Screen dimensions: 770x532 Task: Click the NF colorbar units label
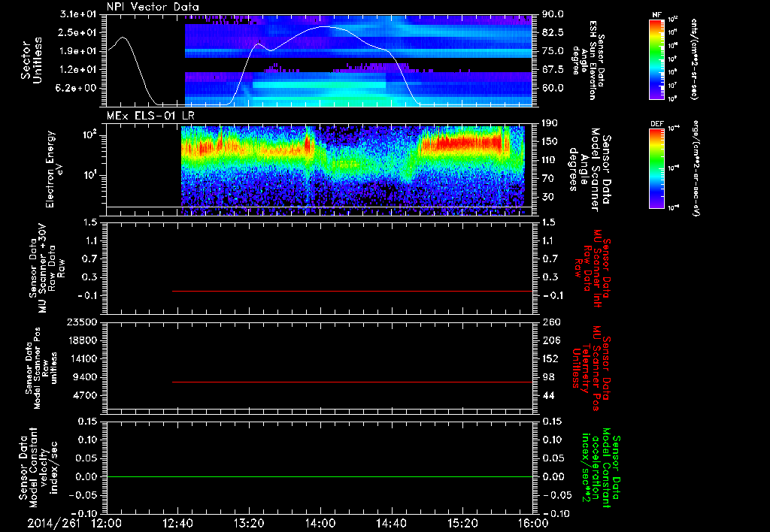pos(694,59)
